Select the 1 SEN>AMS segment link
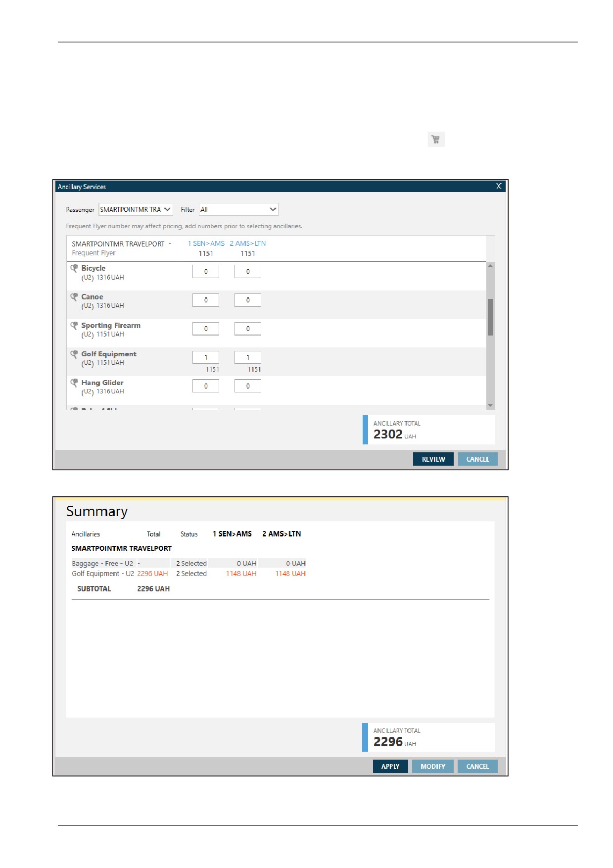 tap(206, 243)
